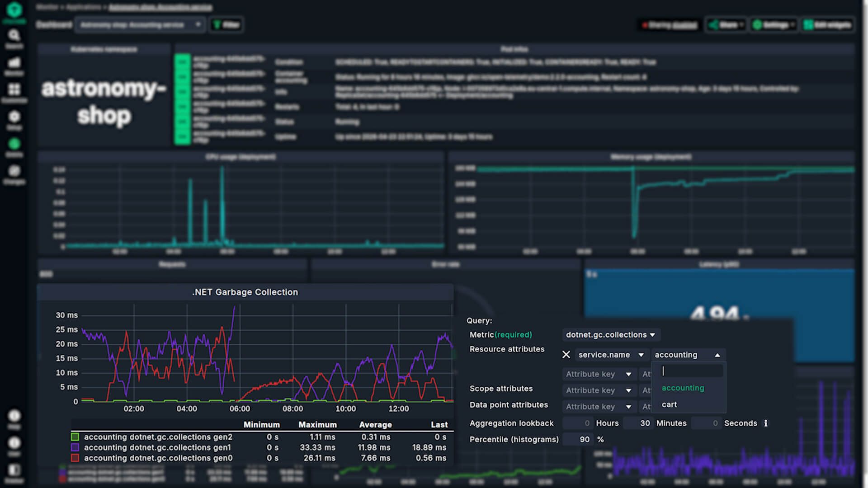This screenshot has height=488, width=868.
Task: Toggle the gen0 series legend box
Action: 75,458
